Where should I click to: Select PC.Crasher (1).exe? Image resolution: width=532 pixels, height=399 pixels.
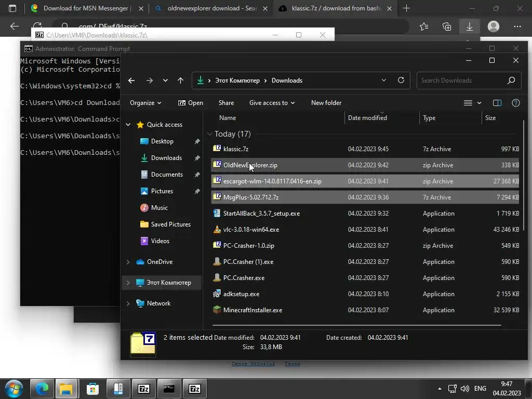click(365, 262)
